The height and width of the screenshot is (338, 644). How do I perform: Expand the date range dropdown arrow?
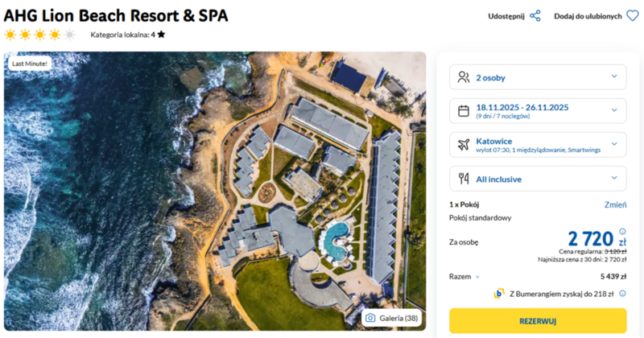coord(614,111)
